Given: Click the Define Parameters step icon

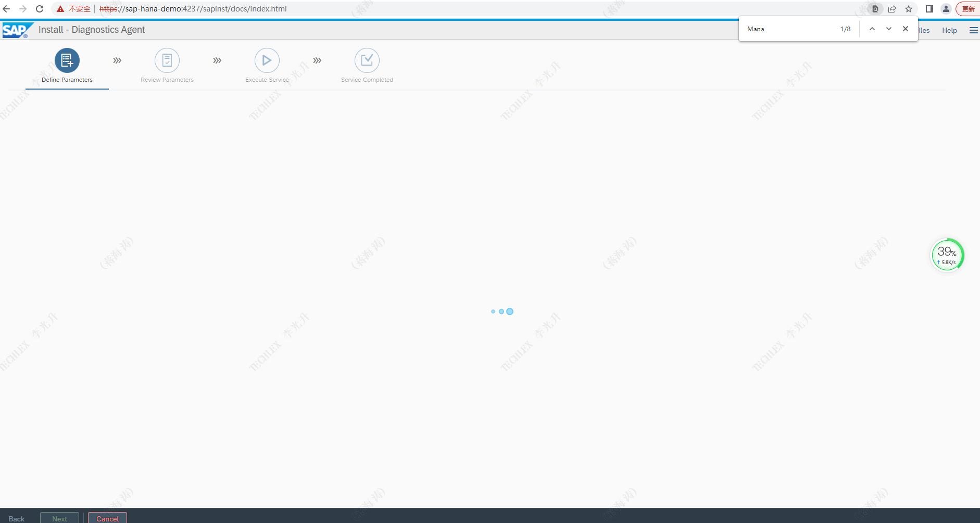Looking at the screenshot, I should 67,61.
